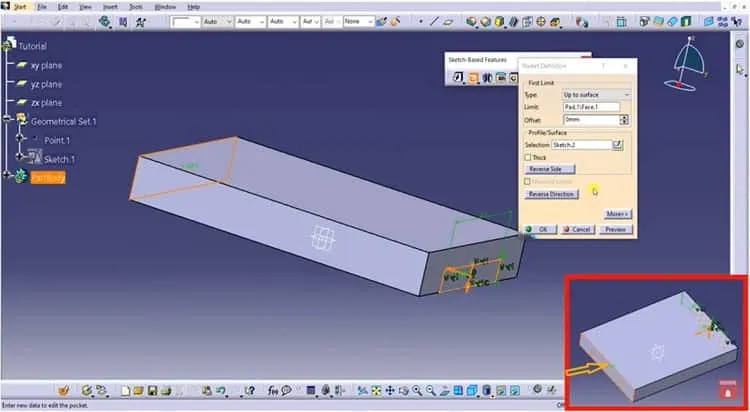750x412 pixels.
Task: Select xy plane in the tree
Action: tap(46, 66)
